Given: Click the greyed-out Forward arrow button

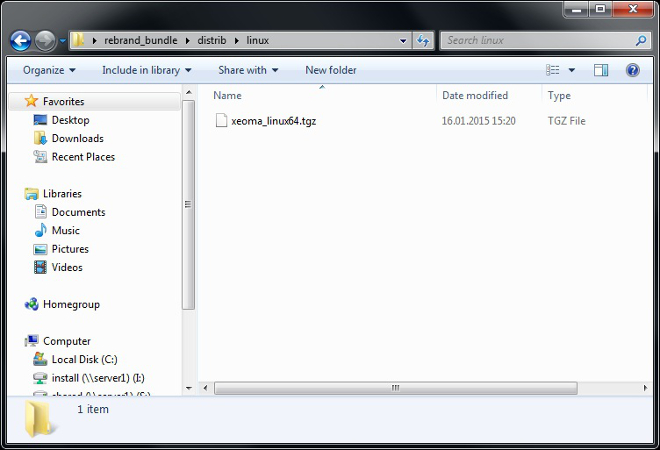Looking at the screenshot, I should 45,41.
